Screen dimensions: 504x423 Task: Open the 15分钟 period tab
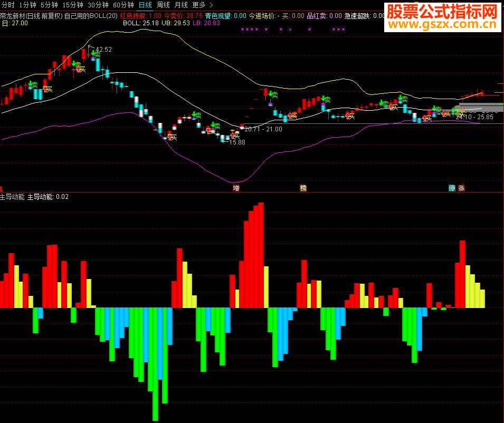[x=73, y=5]
